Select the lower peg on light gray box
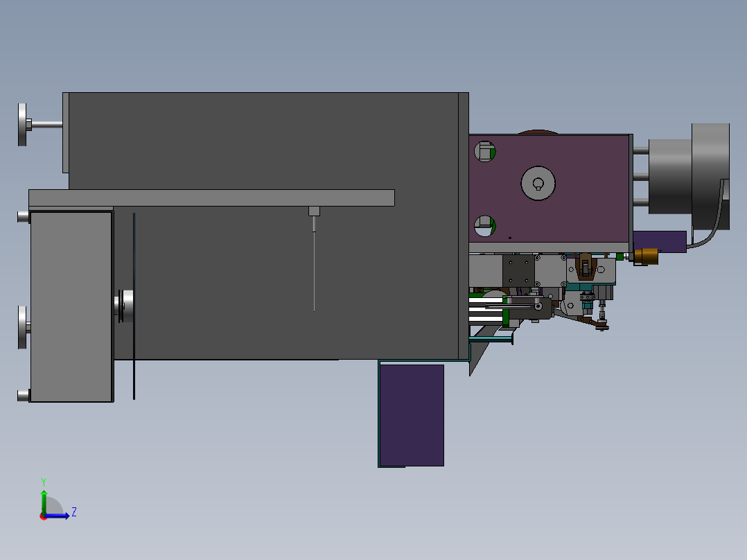 24,396
